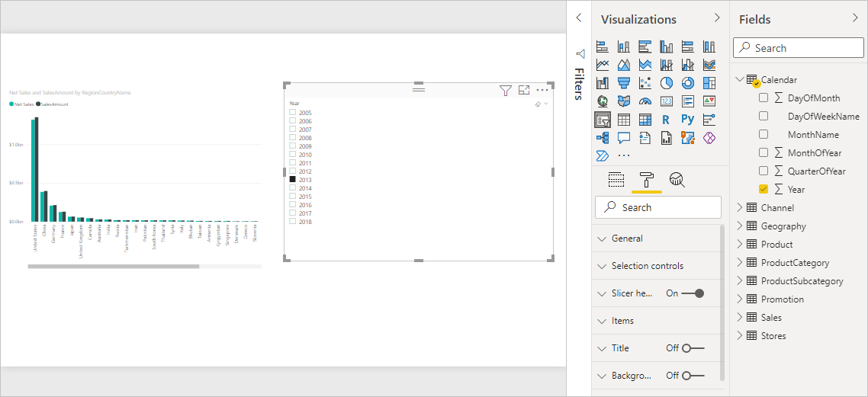The width and height of the screenshot is (868, 397).
Task: Select the Card (123) visual
Action: coord(666,101)
